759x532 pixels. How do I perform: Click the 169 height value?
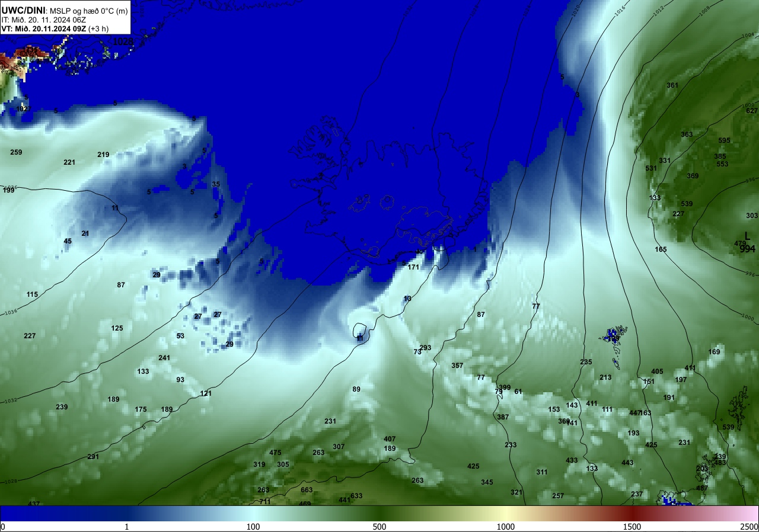click(714, 352)
